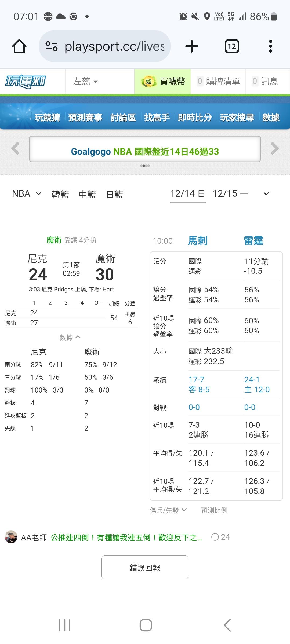Tap the site settings icon in address bar
This screenshot has width=290, height=644.
pyautogui.click(x=52, y=46)
